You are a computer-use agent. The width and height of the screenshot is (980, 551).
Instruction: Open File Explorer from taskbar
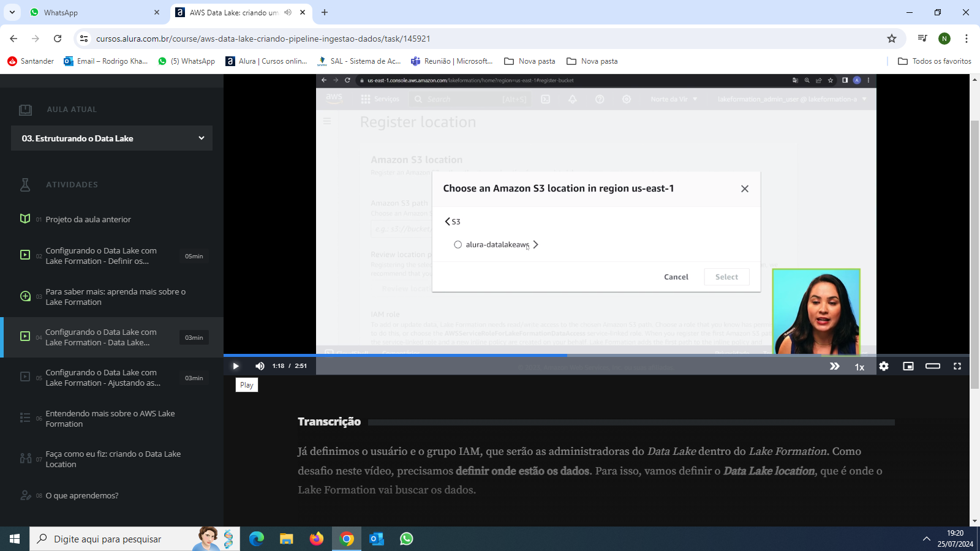tap(287, 539)
